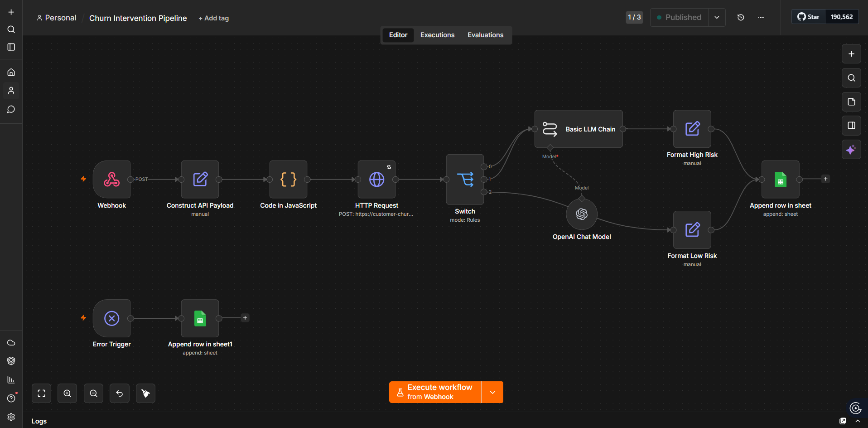The width and height of the screenshot is (868, 428).
Task: Select the Append row in sheet1 node
Action: [x=200, y=318]
